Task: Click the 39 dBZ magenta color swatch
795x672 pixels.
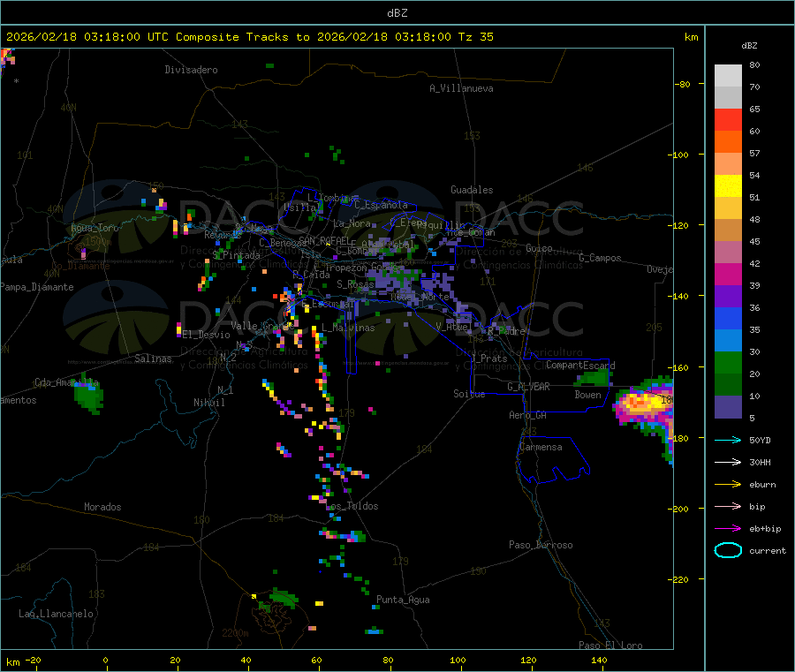Action: pos(728,274)
